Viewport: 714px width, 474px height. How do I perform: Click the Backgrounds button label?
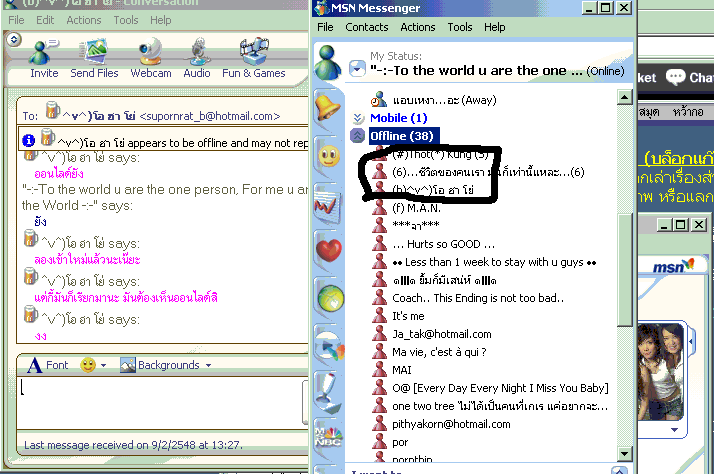pos(168,365)
